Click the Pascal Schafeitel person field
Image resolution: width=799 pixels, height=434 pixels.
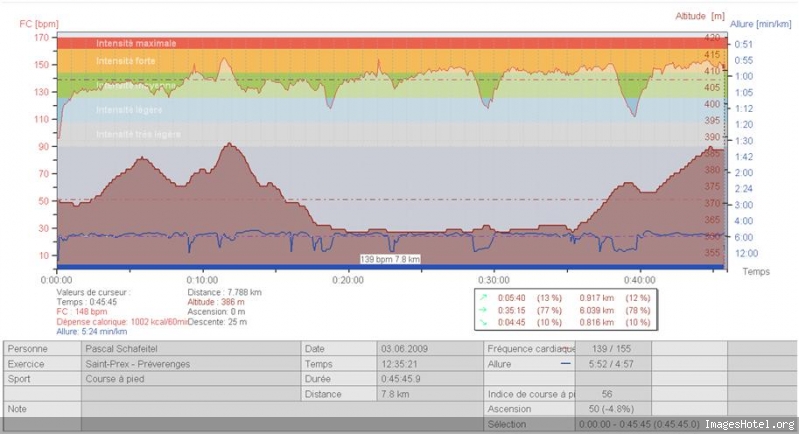(191, 349)
